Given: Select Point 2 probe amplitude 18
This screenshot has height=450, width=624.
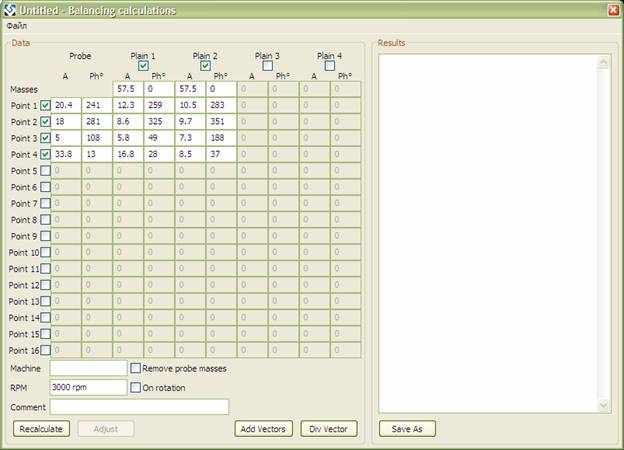Looking at the screenshot, I should pos(66,121).
